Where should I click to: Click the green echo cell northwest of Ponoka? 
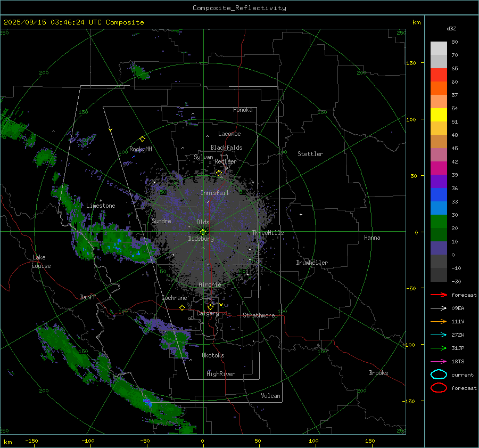point(140,72)
